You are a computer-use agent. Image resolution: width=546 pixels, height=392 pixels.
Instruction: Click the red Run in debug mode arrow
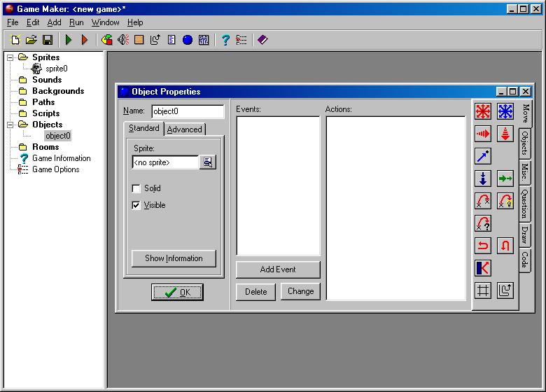85,40
